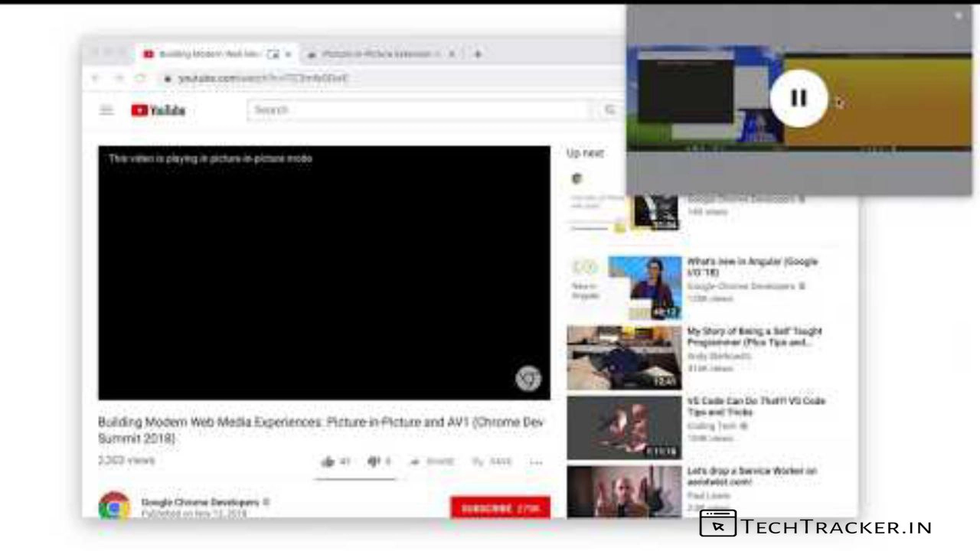This screenshot has height=551, width=980.
Task: Click the YouTube logo
Action: coord(158,110)
